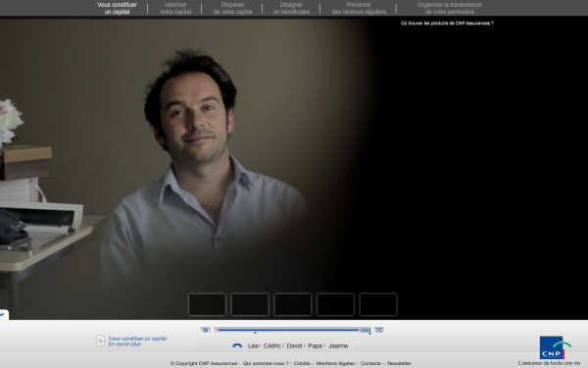
Task: Select the first dark video thumbnail
Action: coord(207,304)
